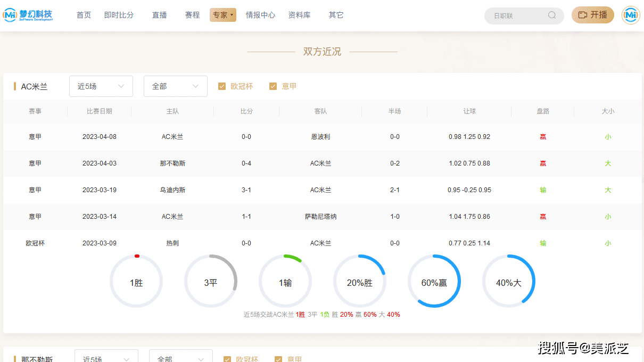Uncheck 意甲 filter for AC米兰

[273, 86]
